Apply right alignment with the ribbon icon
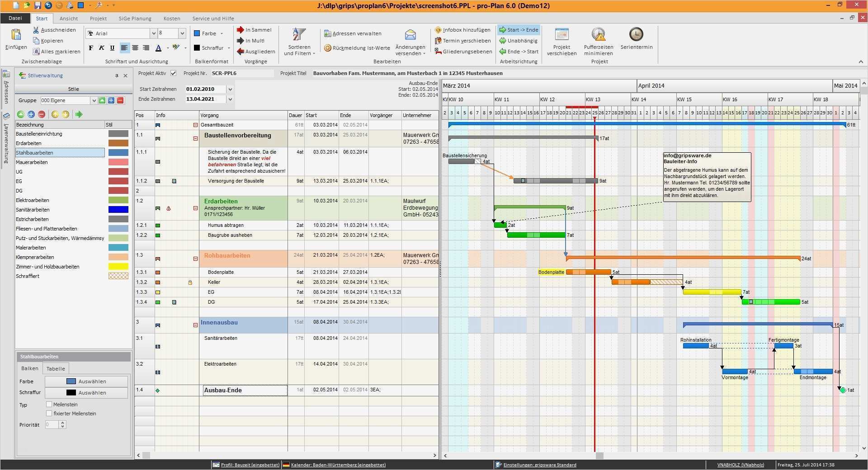The width and height of the screenshot is (868, 470). (146, 47)
